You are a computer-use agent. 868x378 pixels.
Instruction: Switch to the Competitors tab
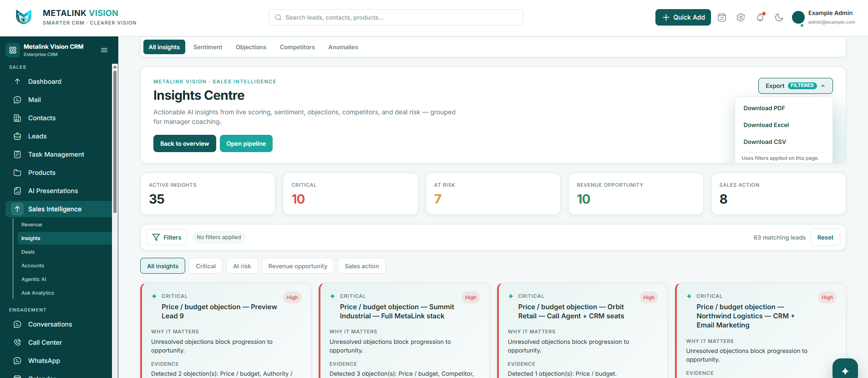tap(297, 47)
